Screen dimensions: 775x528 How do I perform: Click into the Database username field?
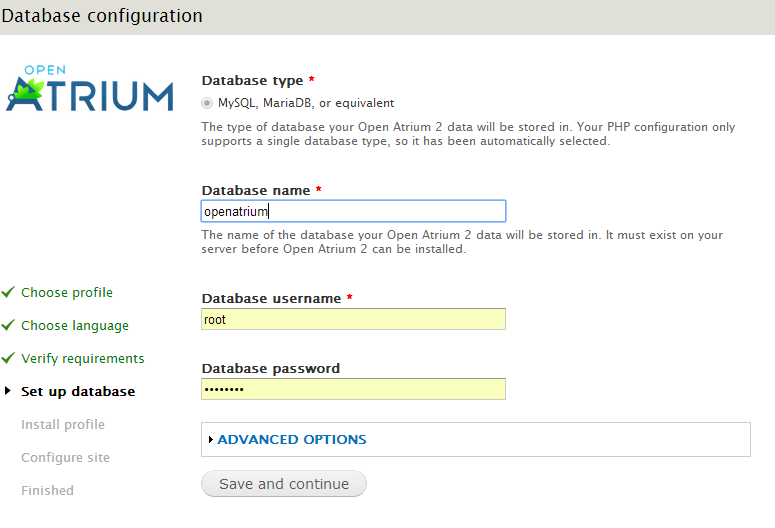353,319
